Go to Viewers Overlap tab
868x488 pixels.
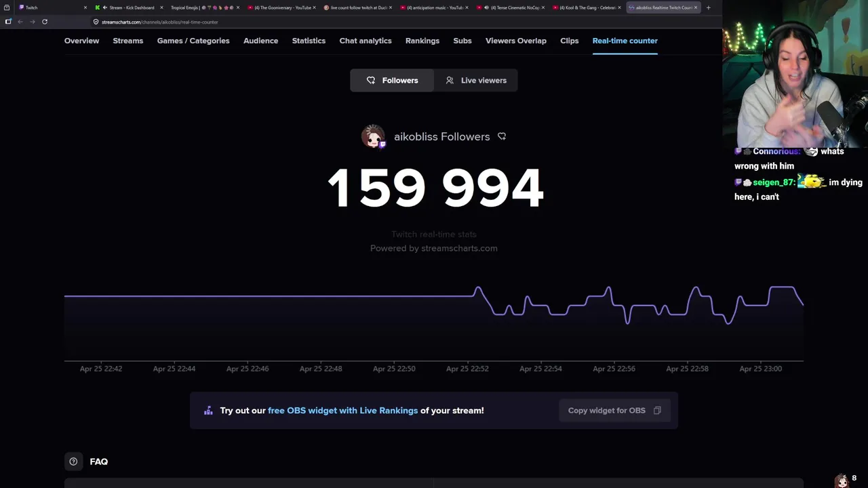pyautogui.click(x=516, y=41)
